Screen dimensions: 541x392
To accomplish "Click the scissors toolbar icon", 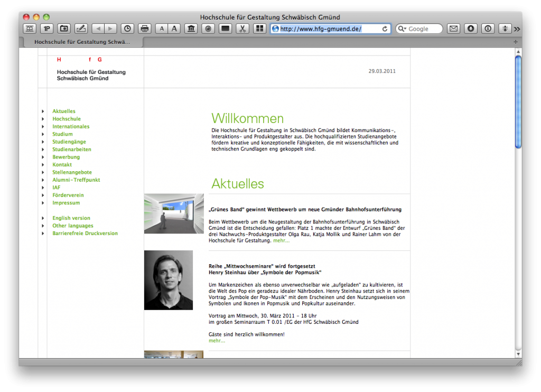I will (242, 29).
